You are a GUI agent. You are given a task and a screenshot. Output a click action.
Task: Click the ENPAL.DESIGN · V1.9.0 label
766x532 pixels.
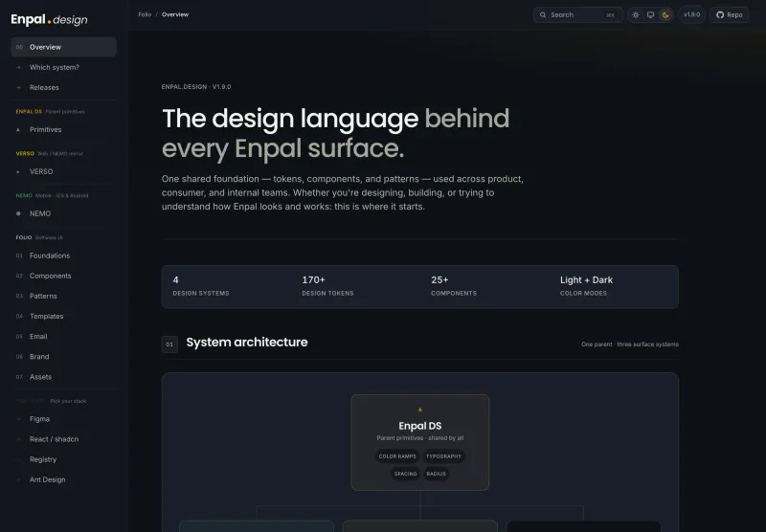196,87
